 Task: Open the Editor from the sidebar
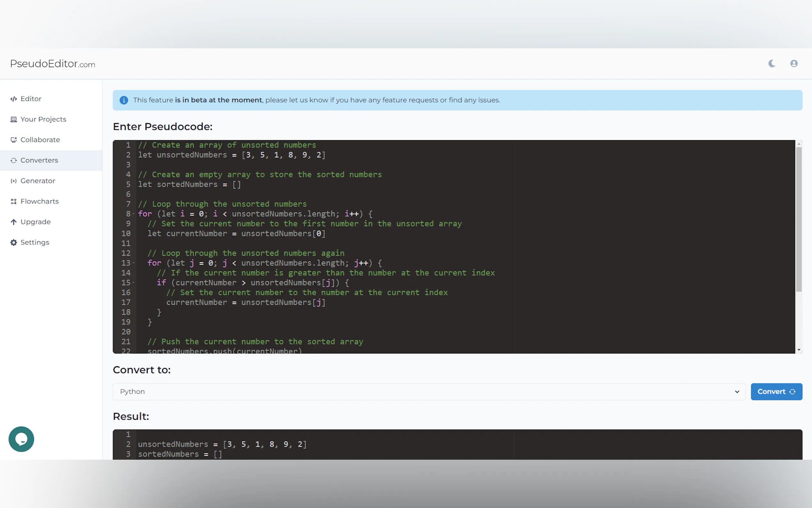pyautogui.click(x=30, y=99)
